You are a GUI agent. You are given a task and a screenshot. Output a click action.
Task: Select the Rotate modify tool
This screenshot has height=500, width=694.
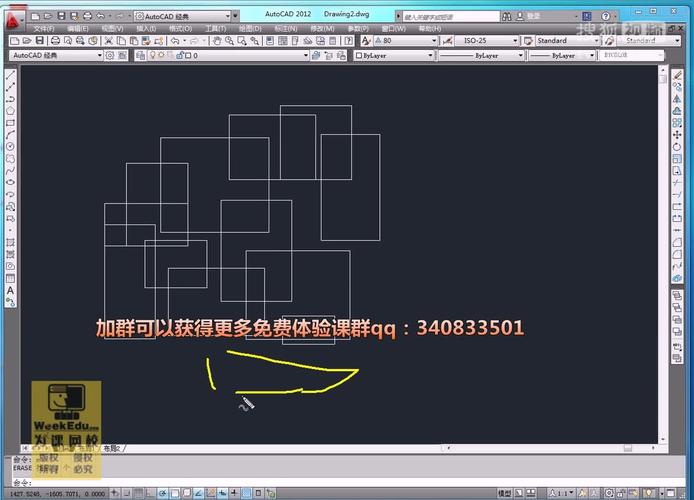pos(677,147)
